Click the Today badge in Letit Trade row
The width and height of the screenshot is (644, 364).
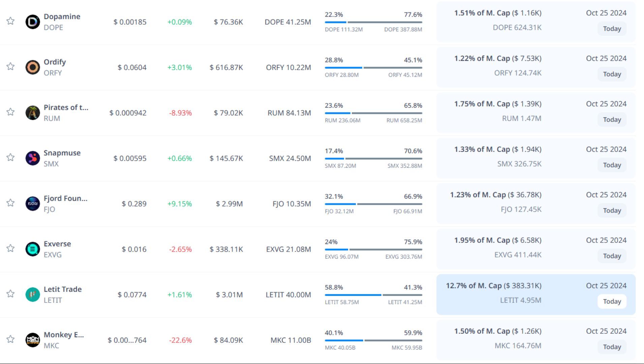coord(612,301)
